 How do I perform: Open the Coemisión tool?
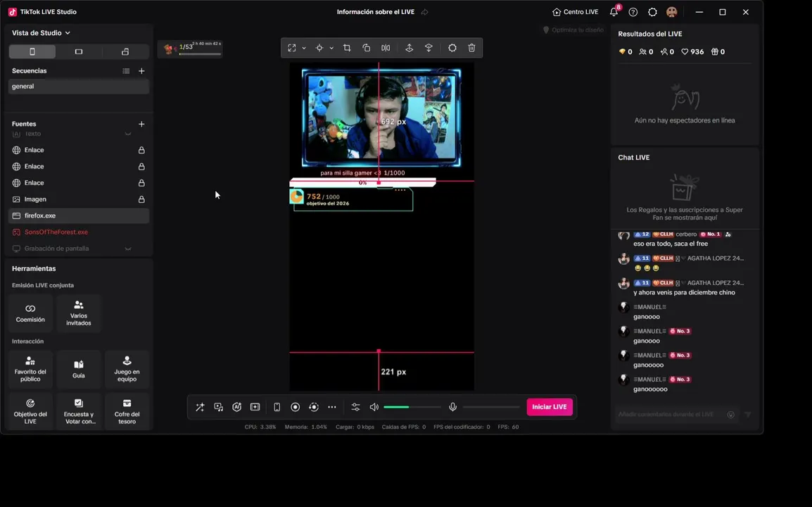pyautogui.click(x=30, y=313)
